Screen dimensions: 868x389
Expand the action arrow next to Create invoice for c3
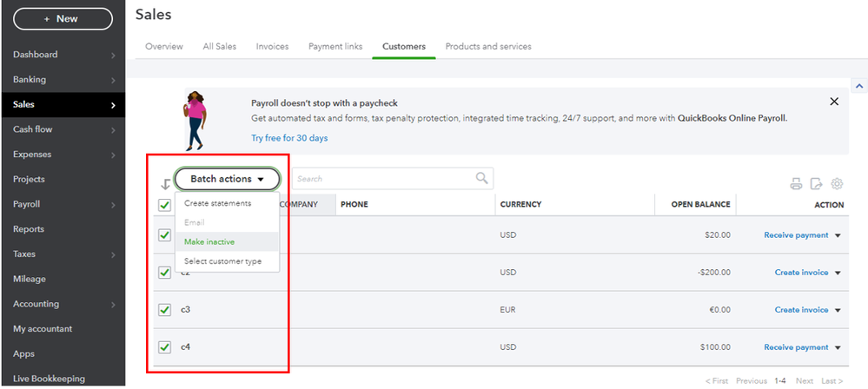click(838, 310)
